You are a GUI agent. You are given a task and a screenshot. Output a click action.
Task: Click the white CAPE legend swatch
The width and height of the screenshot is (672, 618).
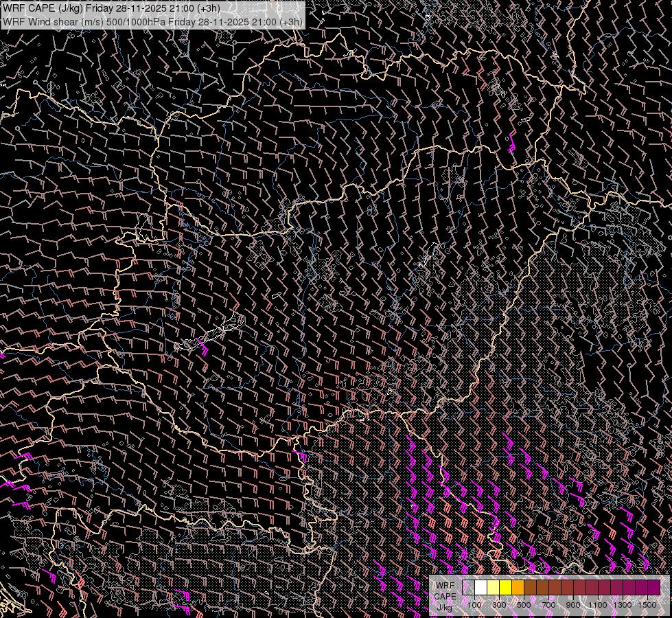(481, 587)
